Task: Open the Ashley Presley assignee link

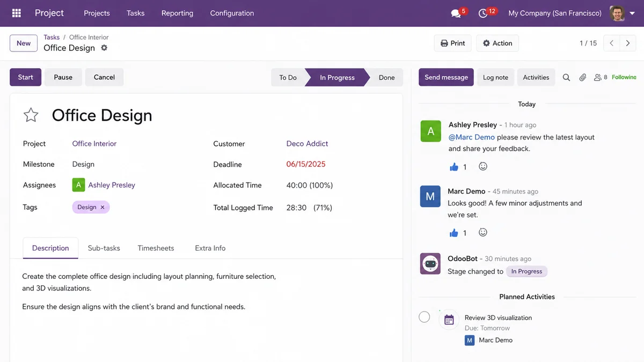Action: 112,185
